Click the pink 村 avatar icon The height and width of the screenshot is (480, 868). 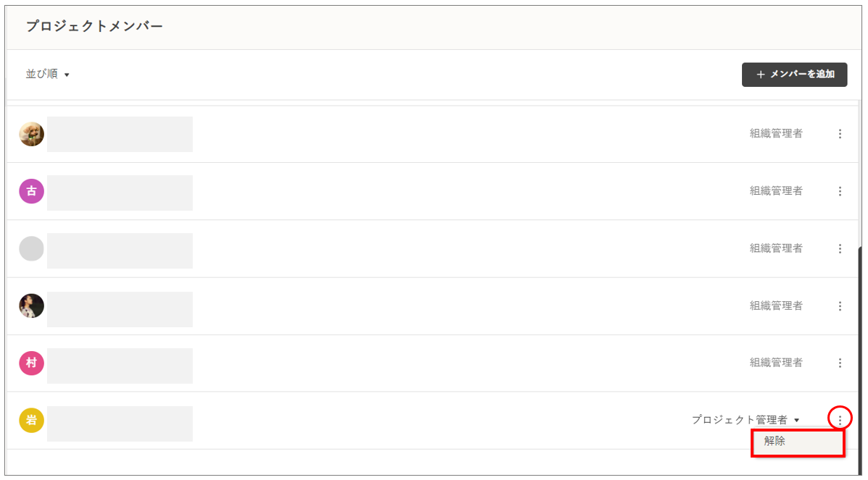click(31, 363)
